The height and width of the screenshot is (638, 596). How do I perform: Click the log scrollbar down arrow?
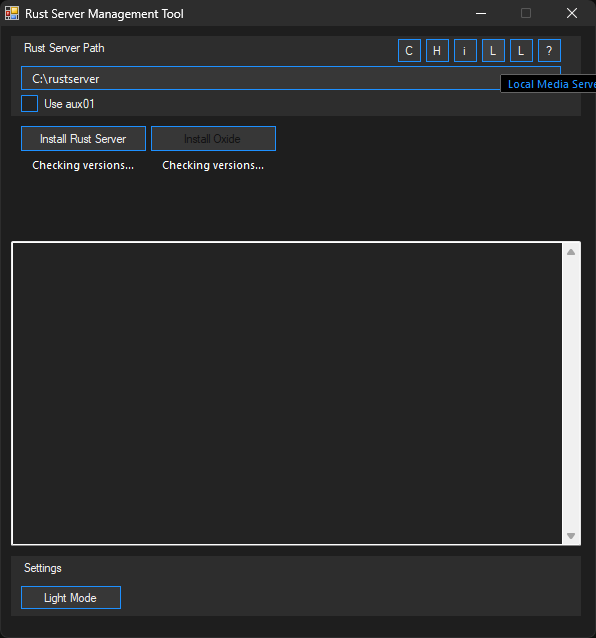click(571, 536)
